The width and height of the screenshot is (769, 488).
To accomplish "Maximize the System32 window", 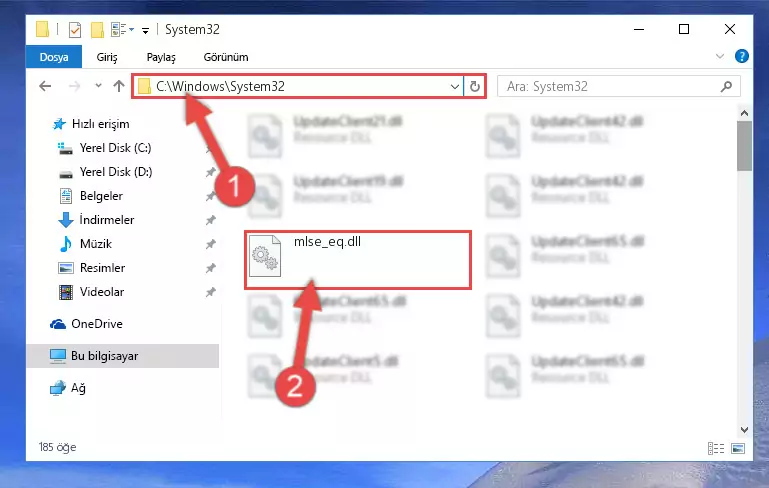I will pyautogui.click(x=684, y=29).
